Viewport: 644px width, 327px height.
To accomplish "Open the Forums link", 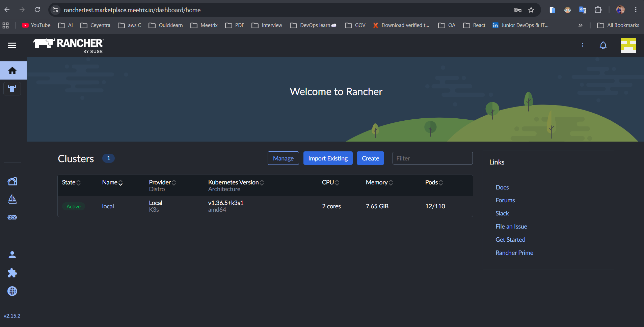I will click(505, 200).
